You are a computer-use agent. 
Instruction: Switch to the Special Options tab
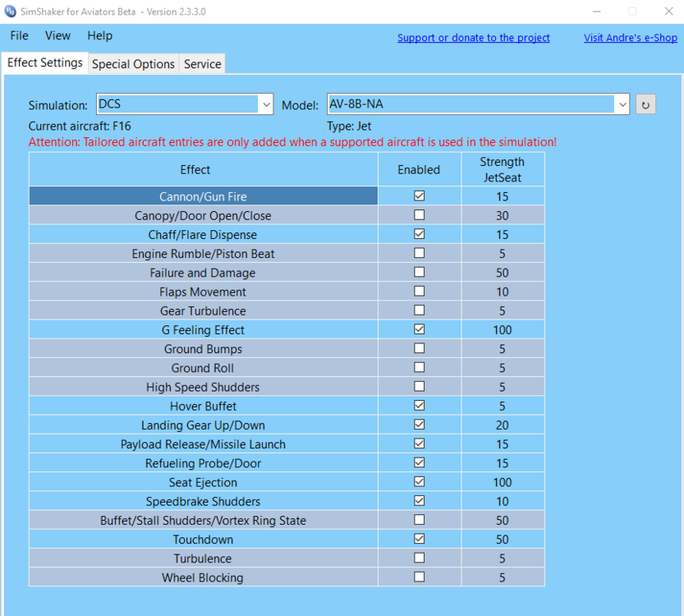pos(133,64)
